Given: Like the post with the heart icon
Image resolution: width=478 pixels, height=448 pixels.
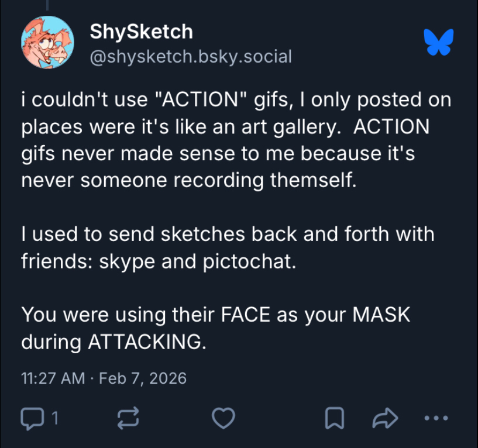Looking at the screenshot, I should 222,418.
